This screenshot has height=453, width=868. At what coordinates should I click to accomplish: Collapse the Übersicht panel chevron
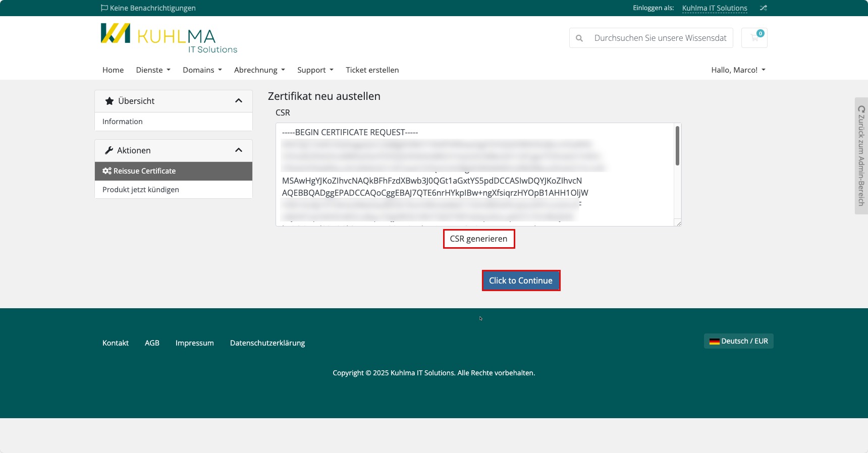pos(239,101)
